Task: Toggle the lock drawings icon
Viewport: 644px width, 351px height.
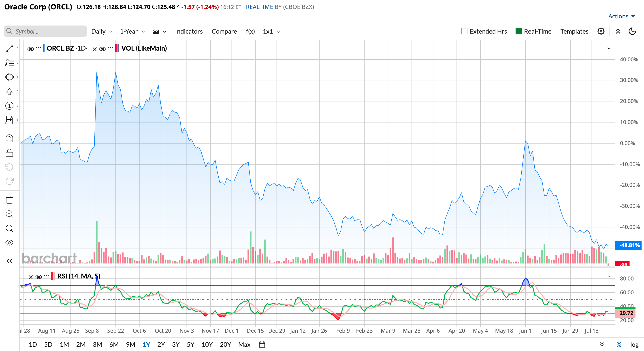Action: 9,153
